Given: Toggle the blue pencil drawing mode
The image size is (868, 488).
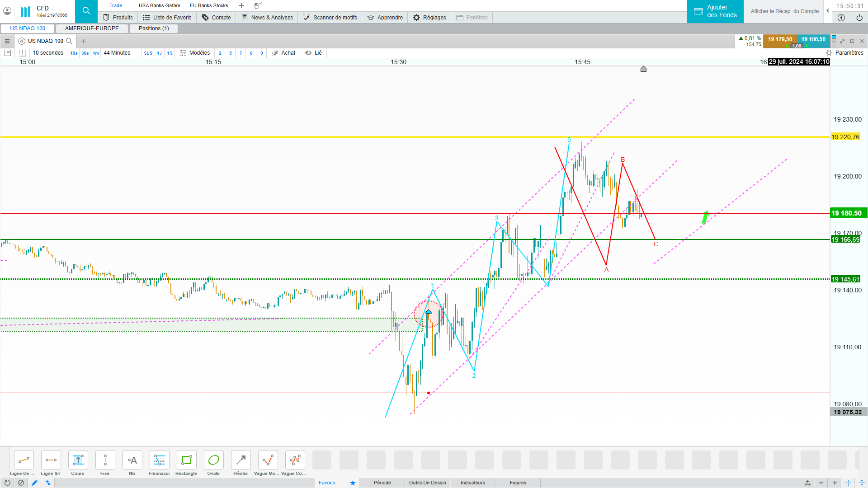Looking at the screenshot, I should click(34, 483).
